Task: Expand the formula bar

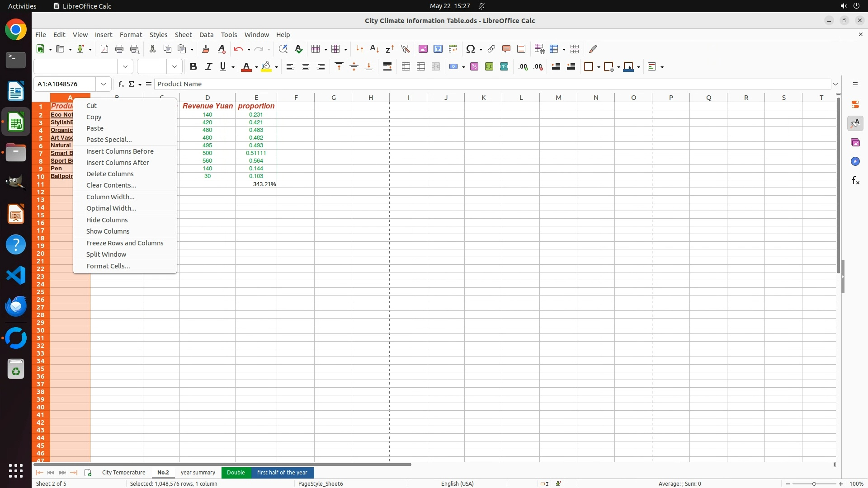Action: pyautogui.click(x=835, y=84)
